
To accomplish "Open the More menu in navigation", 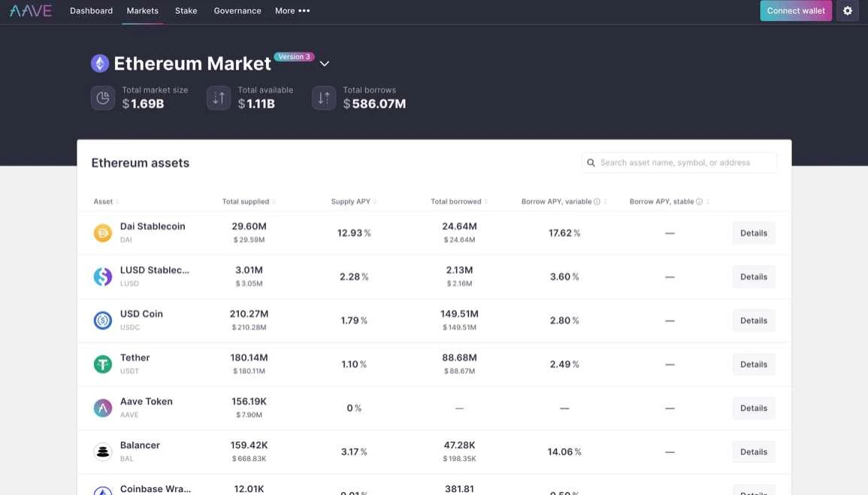I will 292,11.
